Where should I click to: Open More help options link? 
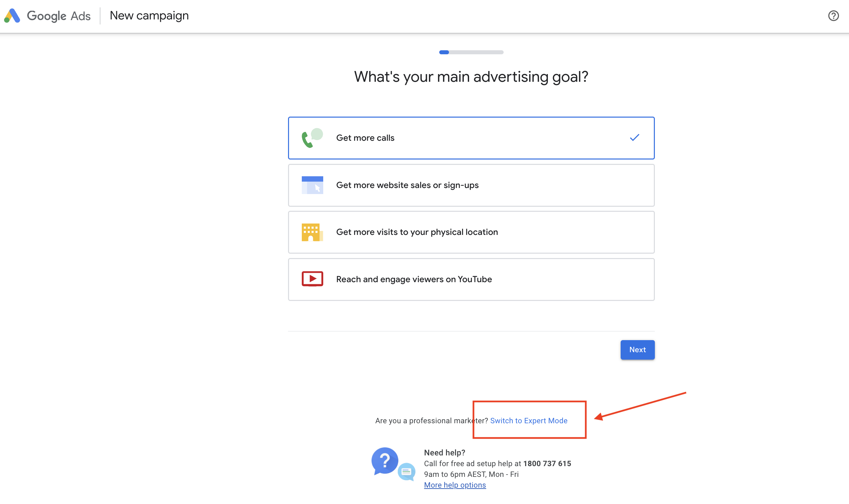pos(455,485)
